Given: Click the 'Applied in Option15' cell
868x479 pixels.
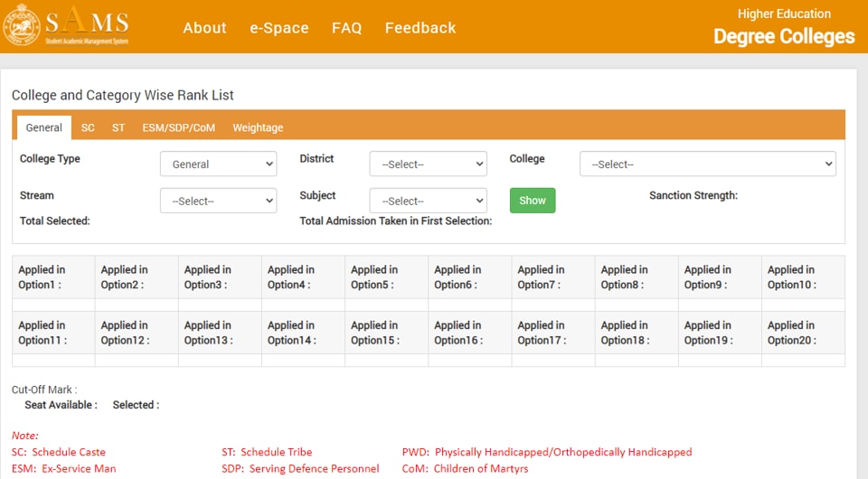Looking at the screenshot, I should (386, 333).
